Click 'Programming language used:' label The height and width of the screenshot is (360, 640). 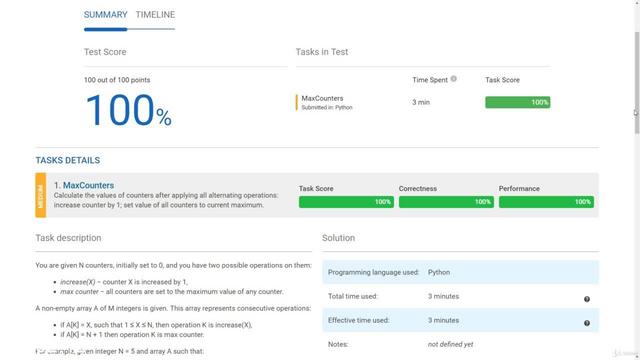tap(373, 272)
